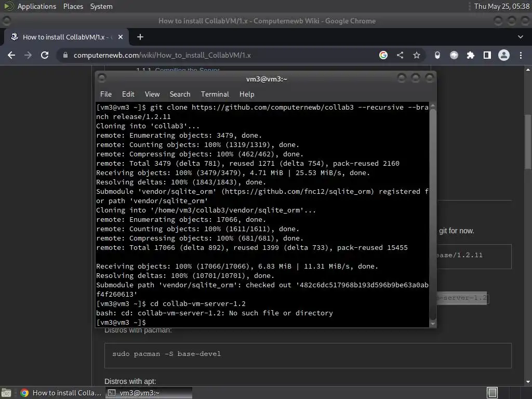Open the Applications menu
532x399 pixels.
(37, 6)
